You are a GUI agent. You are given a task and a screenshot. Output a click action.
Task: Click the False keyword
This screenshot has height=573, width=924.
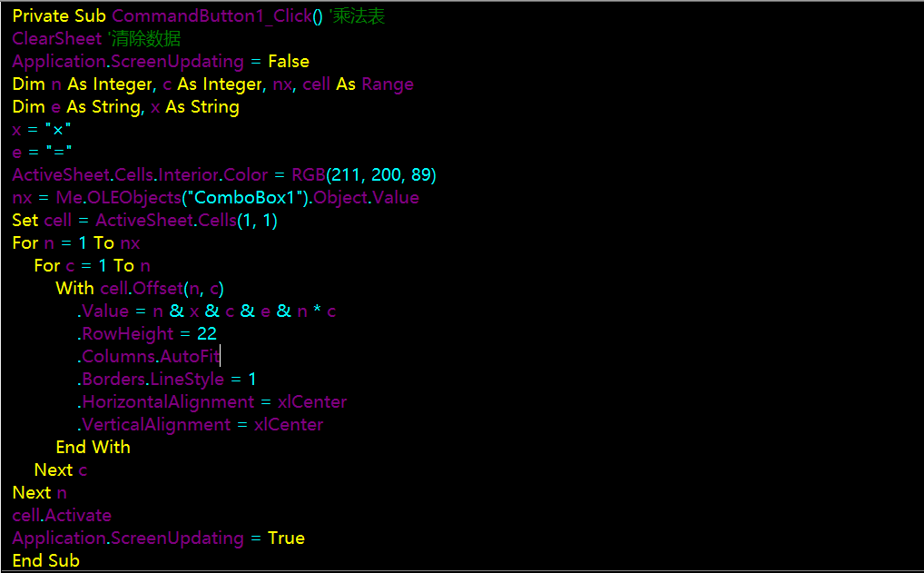(x=288, y=62)
